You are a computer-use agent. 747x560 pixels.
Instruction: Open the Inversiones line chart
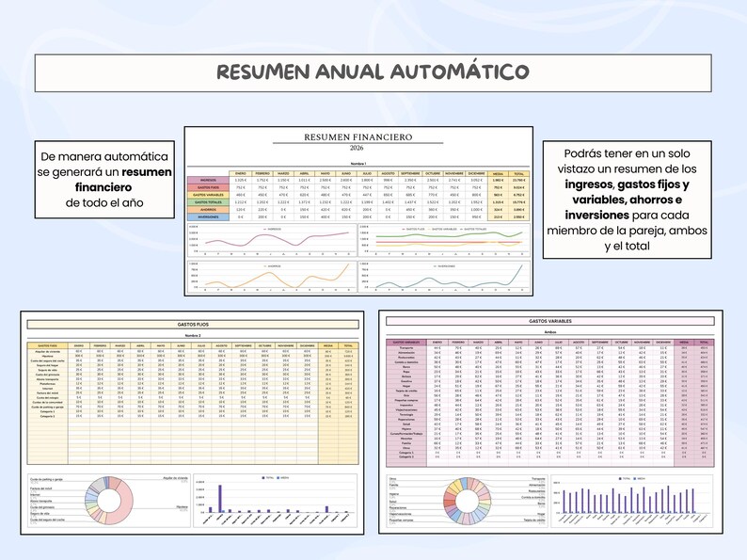click(444, 277)
